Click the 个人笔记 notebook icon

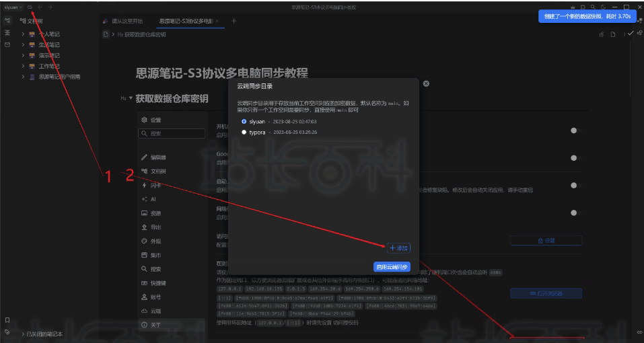coord(32,34)
